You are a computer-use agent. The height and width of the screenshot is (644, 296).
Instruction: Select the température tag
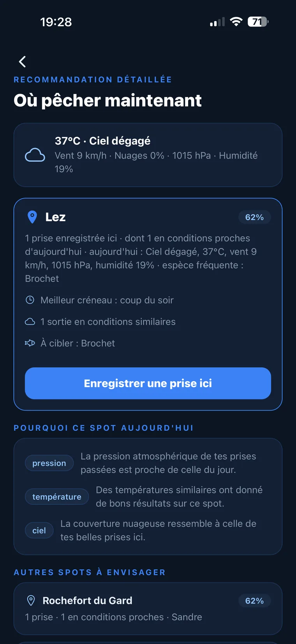click(x=57, y=497)
